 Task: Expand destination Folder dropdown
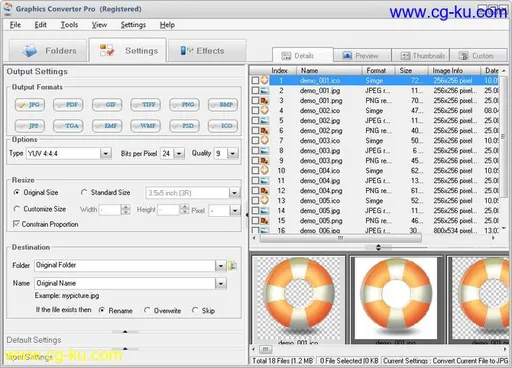coord(220,266)
